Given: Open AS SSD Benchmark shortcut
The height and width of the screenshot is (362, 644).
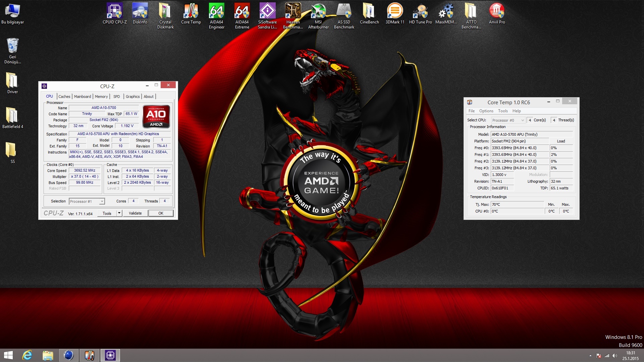Looking at the screenshot, I should click(x=344, y=16).
